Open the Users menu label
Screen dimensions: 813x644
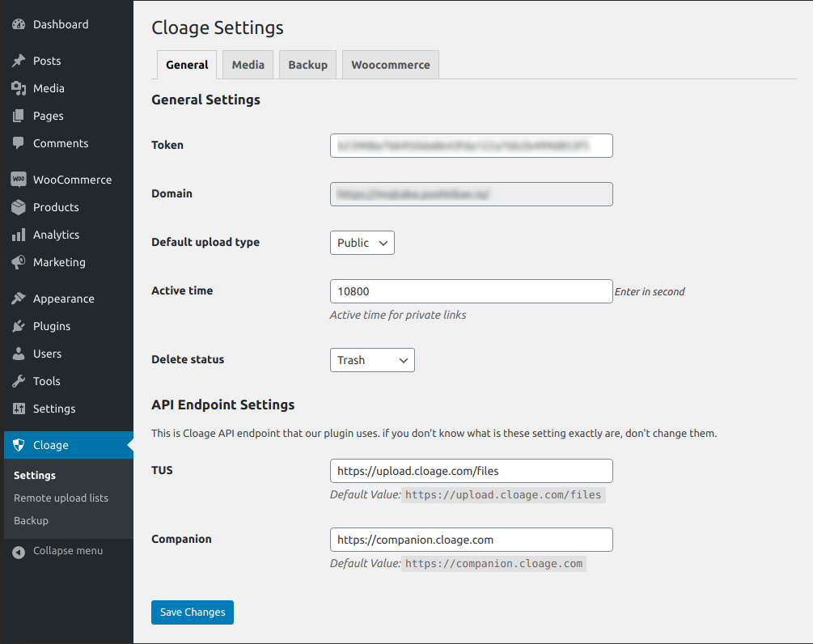[x=47, y=354]
